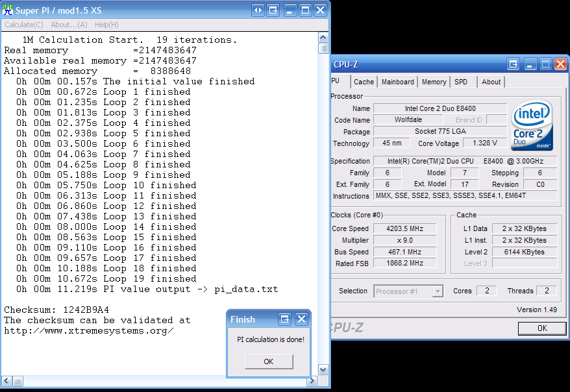Screen dimensions: 570x392
Task: Click OK in the Finish dialog
Action: pos(269,361)
